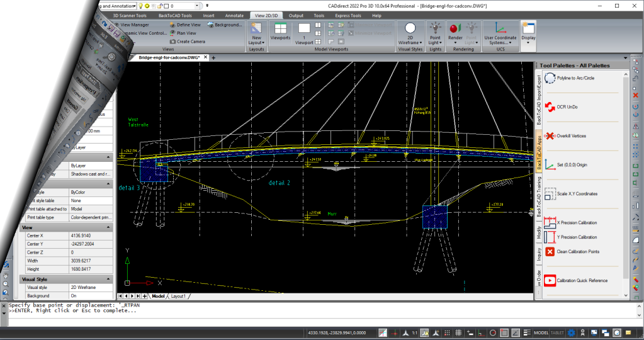Open the Define View command
The width and height of the screenshot is (644, 340).
pos(185,25)
